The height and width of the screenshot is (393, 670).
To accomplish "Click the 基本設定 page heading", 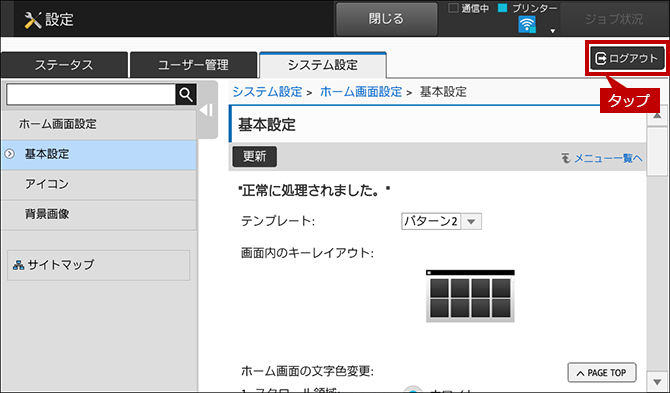I will tap(267, 125).
